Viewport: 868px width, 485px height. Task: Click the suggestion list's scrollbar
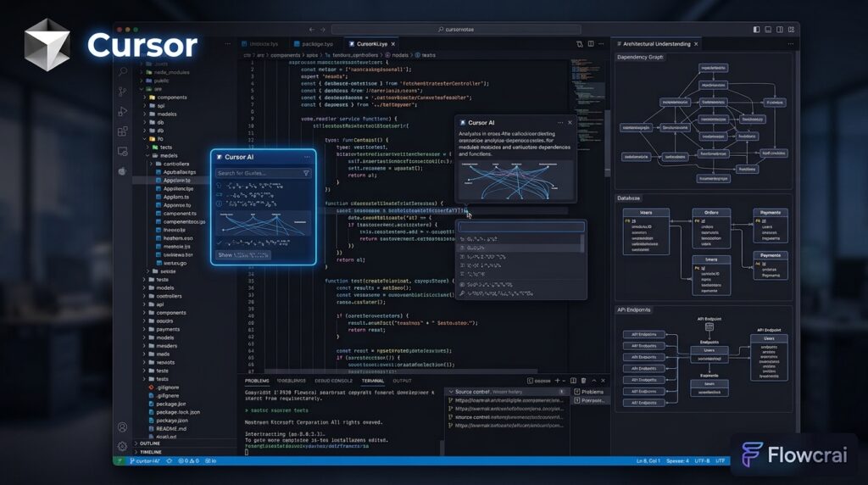581,243
